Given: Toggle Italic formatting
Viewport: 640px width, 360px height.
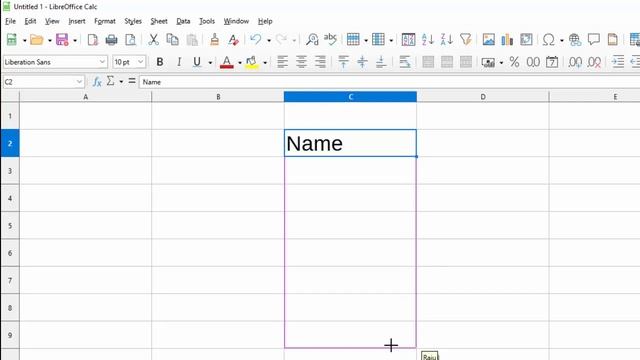Looking at the screenshot, I should coord(179,62).
